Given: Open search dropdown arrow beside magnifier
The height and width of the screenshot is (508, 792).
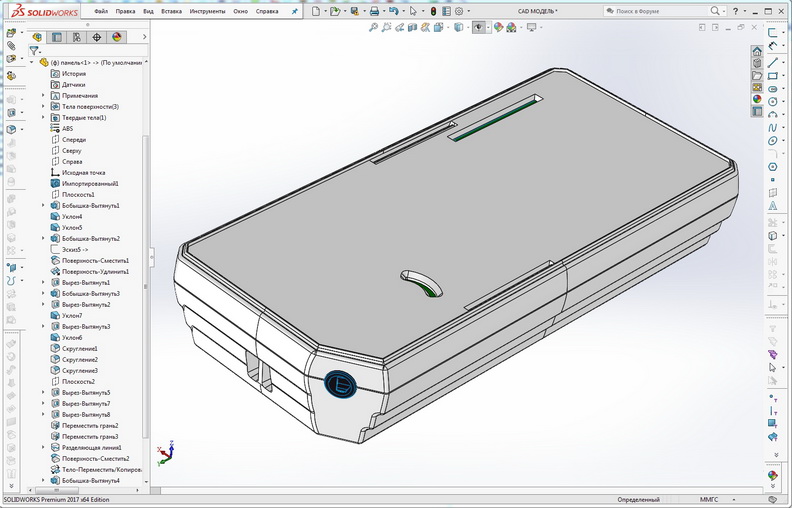Looking at the screenshot, I should pos(723,11).
